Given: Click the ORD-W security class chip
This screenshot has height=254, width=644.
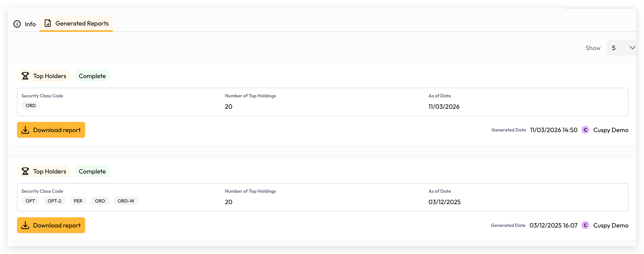Looking at the screenshot, I should (x=126, y=201).
